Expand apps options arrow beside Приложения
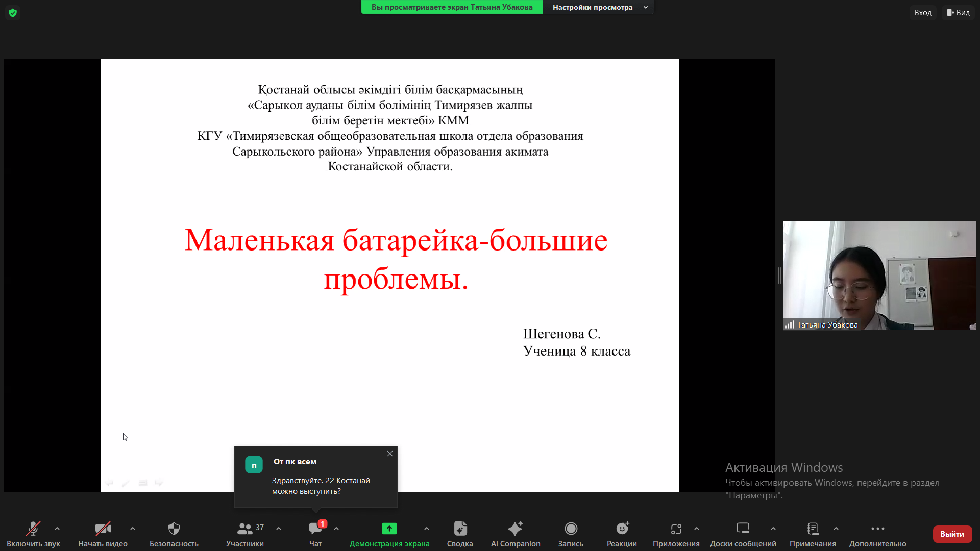 697,529
